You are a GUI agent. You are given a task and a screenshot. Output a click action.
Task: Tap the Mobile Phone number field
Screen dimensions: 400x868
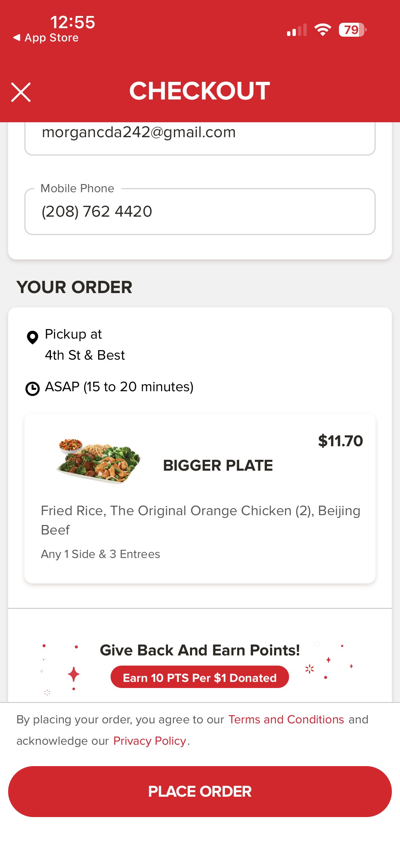[200, 212]
